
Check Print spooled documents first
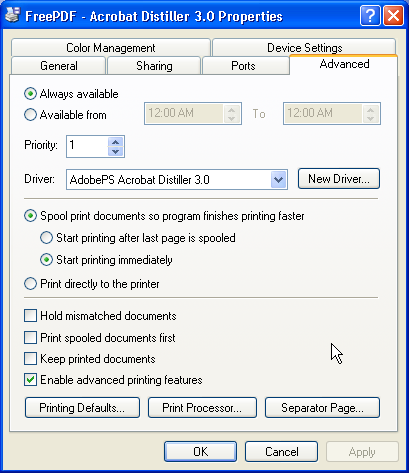coord(30,337)
